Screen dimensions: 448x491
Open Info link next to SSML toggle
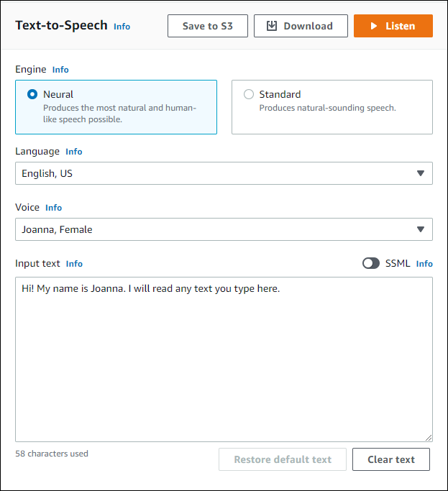[424, 264]
